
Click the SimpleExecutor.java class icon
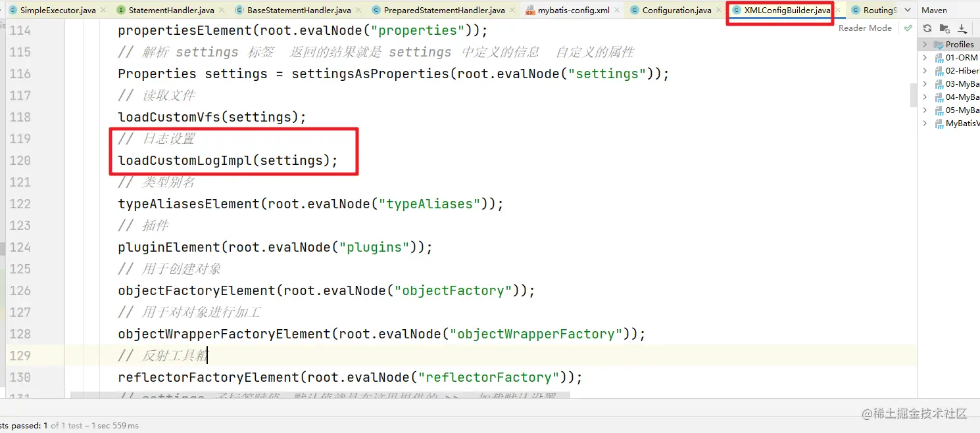pyautogui.click(x=12, y=11)
